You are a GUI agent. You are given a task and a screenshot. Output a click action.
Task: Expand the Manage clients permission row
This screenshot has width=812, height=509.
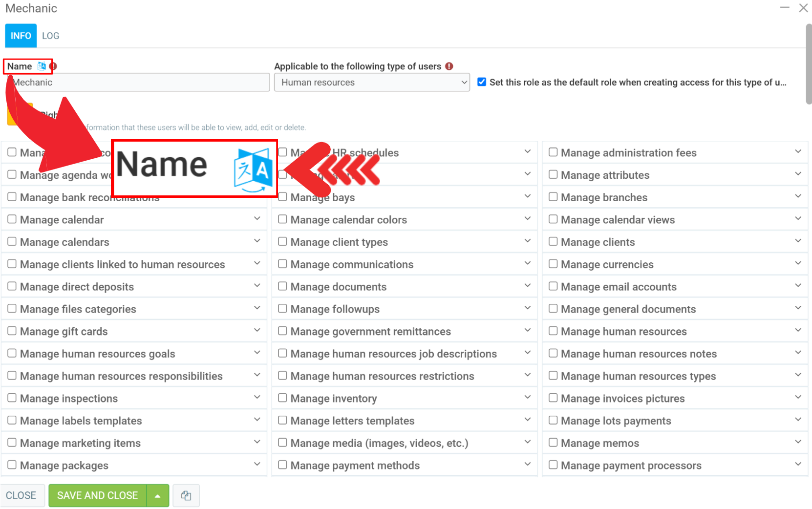click(797, 241)
